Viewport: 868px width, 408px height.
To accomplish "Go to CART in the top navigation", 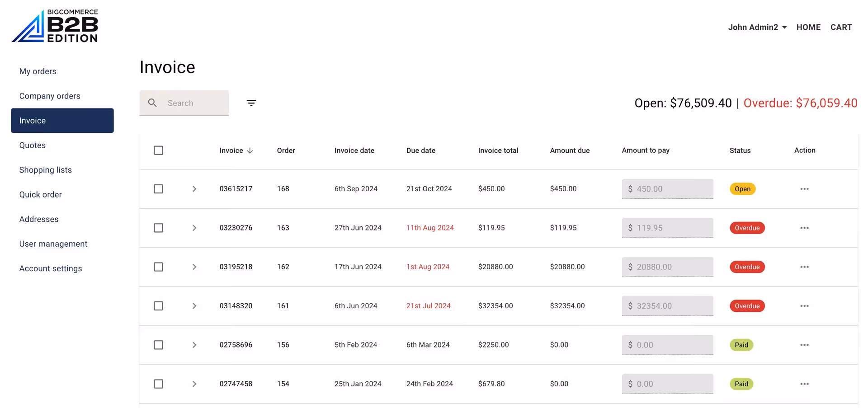I will (841, 27).
